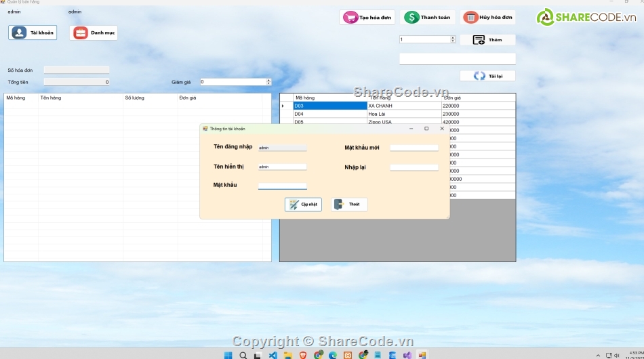Click the Hủy hóa đơn trash icon
The image size is (644, 359).
471,18
